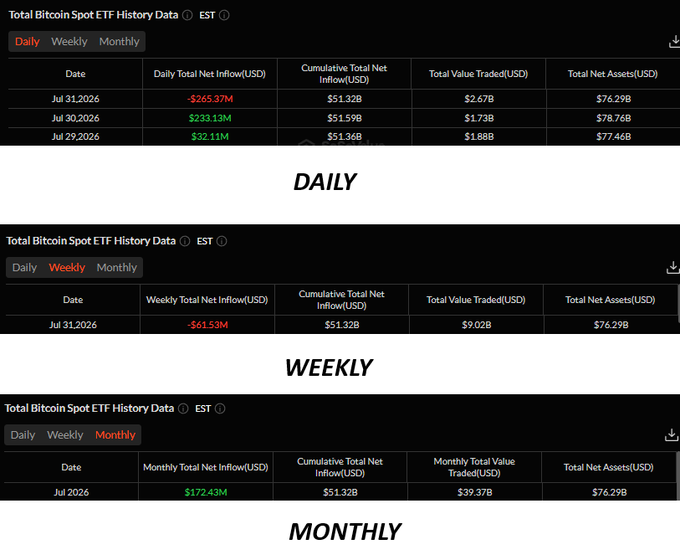The image size is (680, 560).
Task: Select the active Weekly tab in middle panel
Action: 67,268
